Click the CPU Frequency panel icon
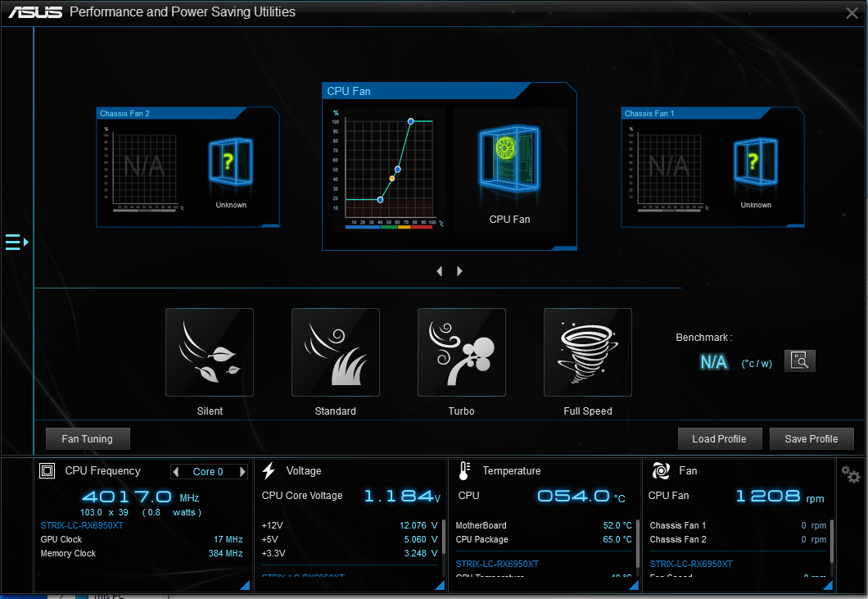868x599 pixels. pos(47,470)
